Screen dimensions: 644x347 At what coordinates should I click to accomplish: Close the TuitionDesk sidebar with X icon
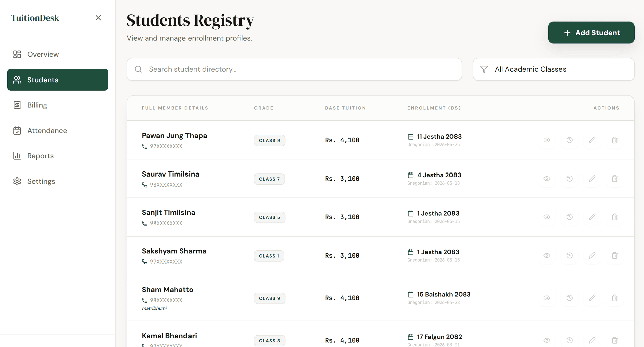(x=98, y=18)
